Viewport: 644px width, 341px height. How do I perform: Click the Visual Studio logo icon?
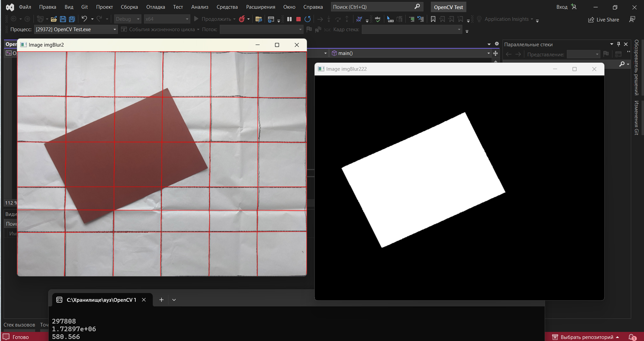click(x=10, y=7)
